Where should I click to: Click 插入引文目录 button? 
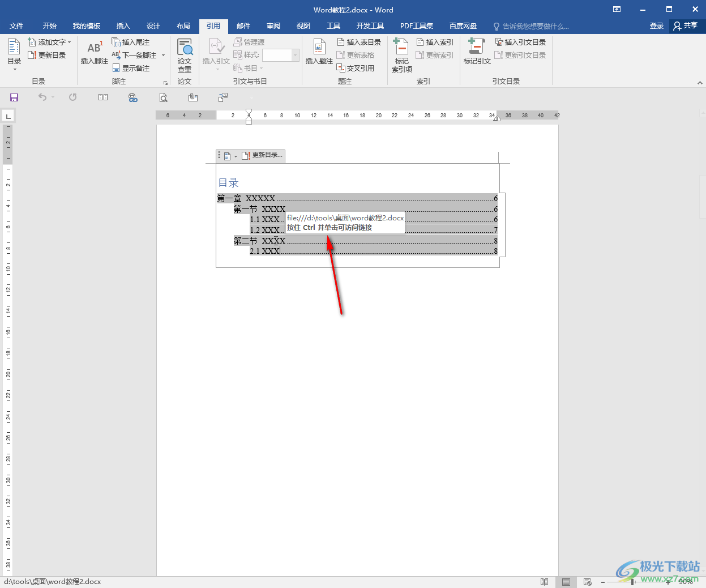pos(520,42)
